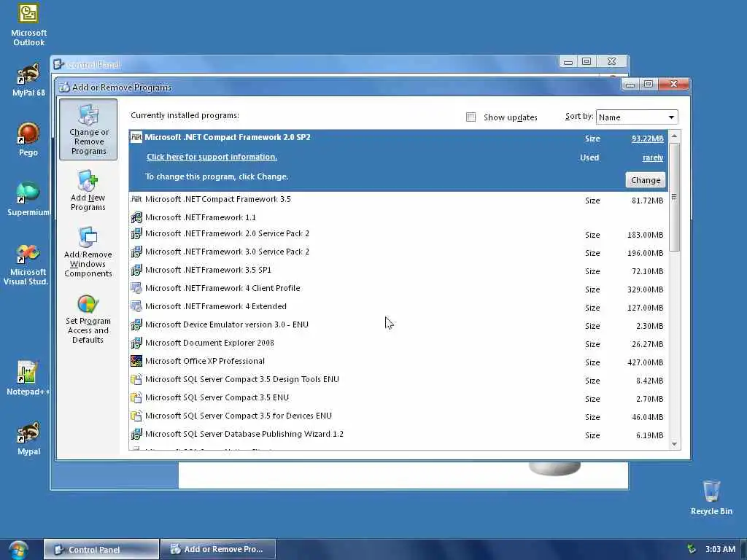Viewport: 747px width, 560px height.
Task: Open Set Program Access and Defaults
Action: (x=88, y=319)
